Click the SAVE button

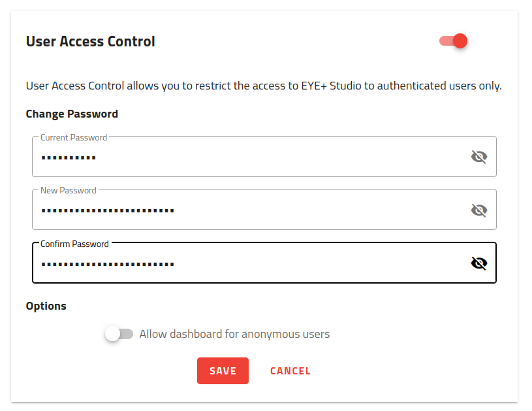pos(223,370)
